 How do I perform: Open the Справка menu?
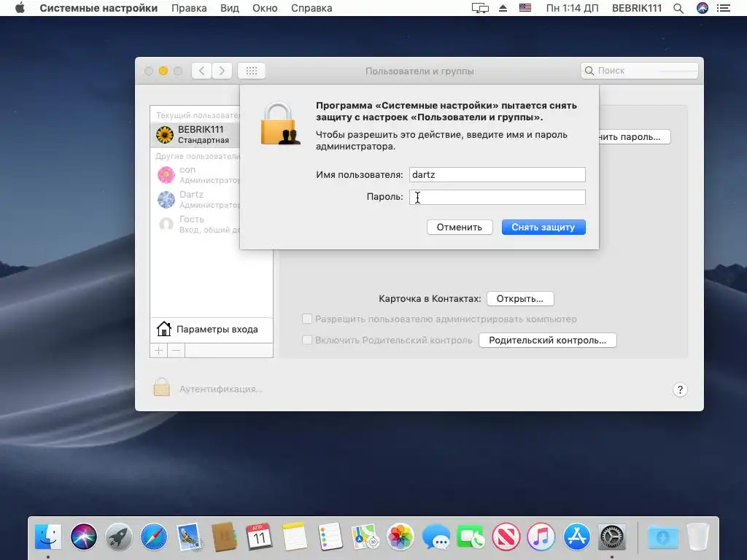(x=311, y=8)
